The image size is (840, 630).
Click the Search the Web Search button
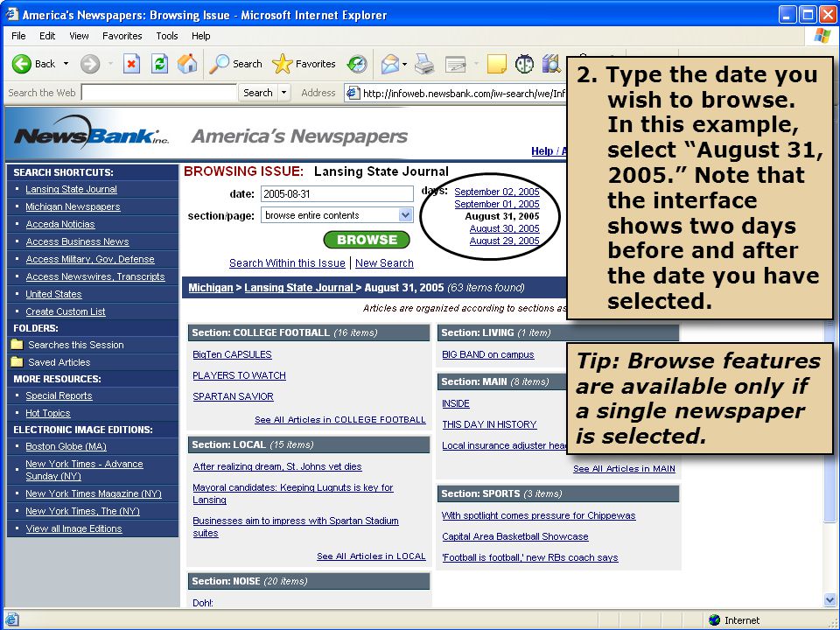257,93
